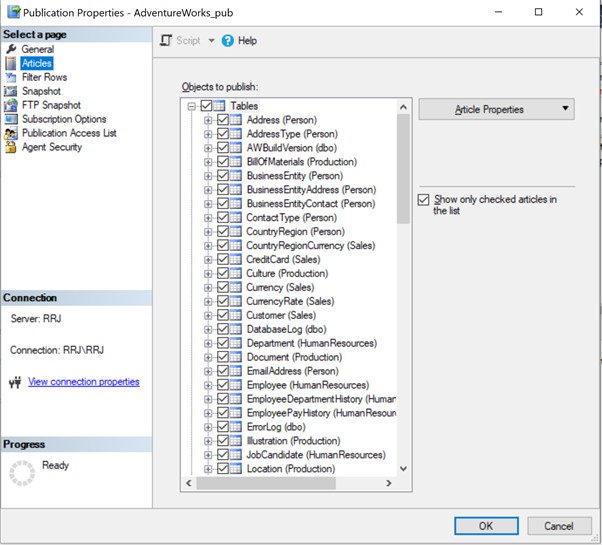Image resolution: width=602 pixels, height=545 pixels.
Task: Click the Help toolbar label
Action: pos(247,40)
